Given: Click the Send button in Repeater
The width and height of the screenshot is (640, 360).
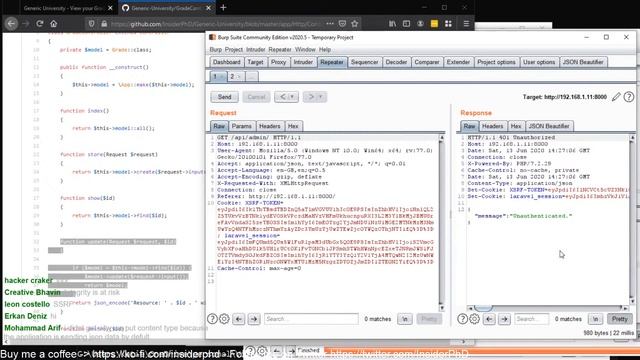Looking at the screenshot, I should (224, 97).
